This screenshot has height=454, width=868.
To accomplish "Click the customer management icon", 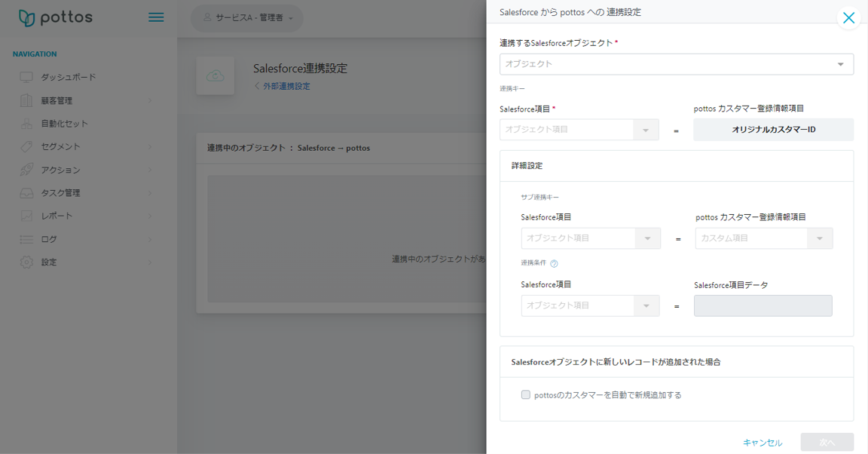I will point(26,100).
